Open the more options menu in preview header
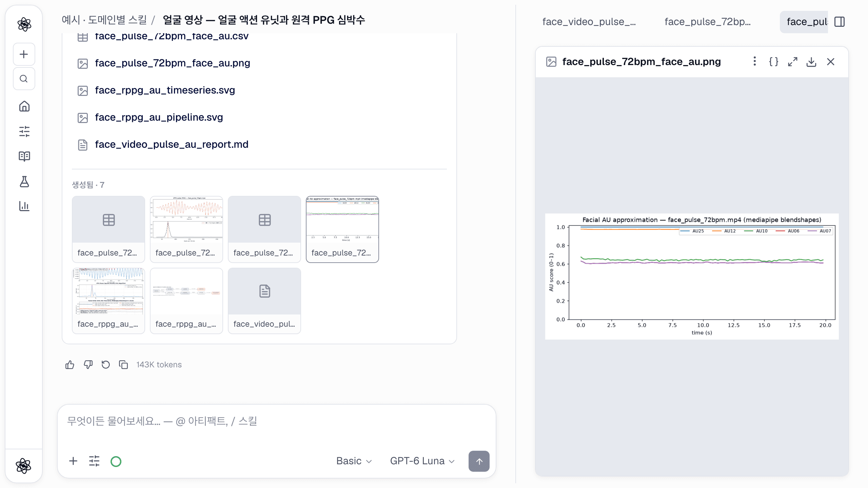The height and width of the screenshot is (488, 868). point(754,61)
